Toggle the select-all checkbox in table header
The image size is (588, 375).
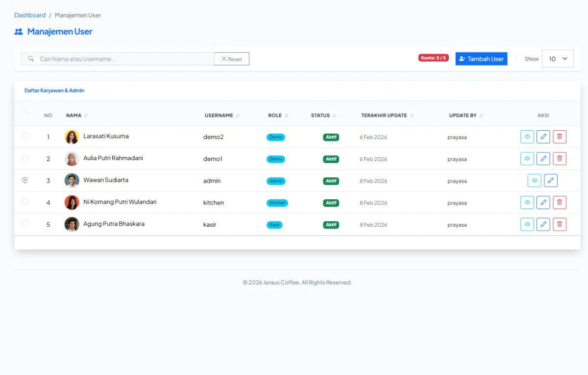(25, 112)
